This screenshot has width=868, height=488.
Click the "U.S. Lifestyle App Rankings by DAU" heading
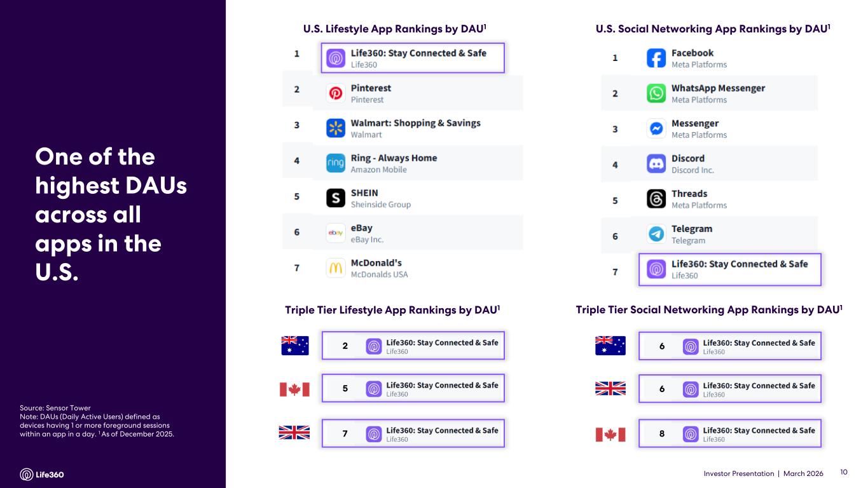tap(395, 29)
